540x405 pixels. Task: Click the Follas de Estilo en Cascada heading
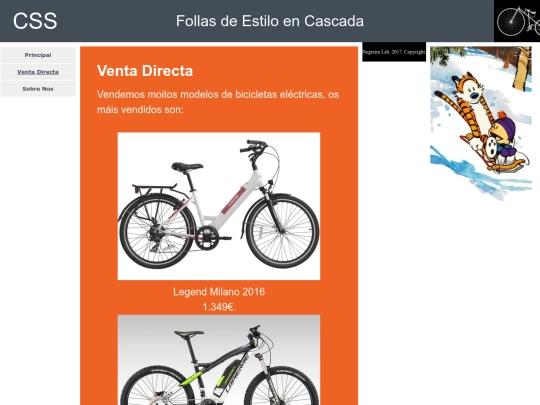coord(270,21)
